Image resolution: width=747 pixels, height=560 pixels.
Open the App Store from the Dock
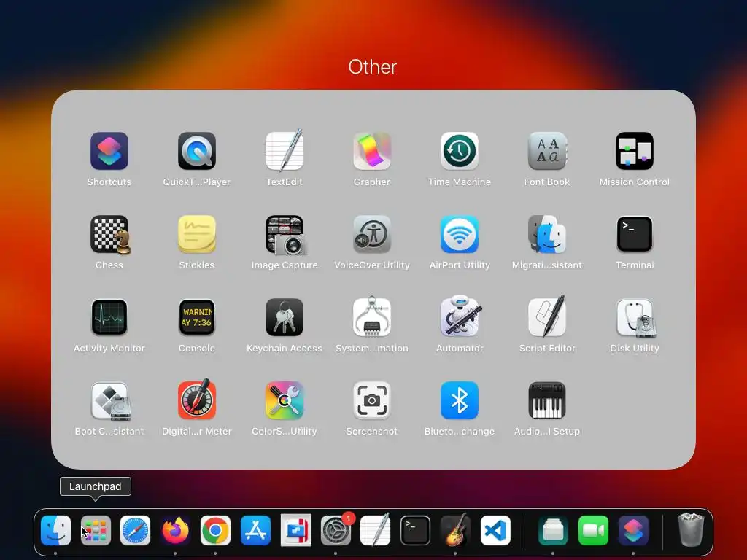tap(255, 530)
